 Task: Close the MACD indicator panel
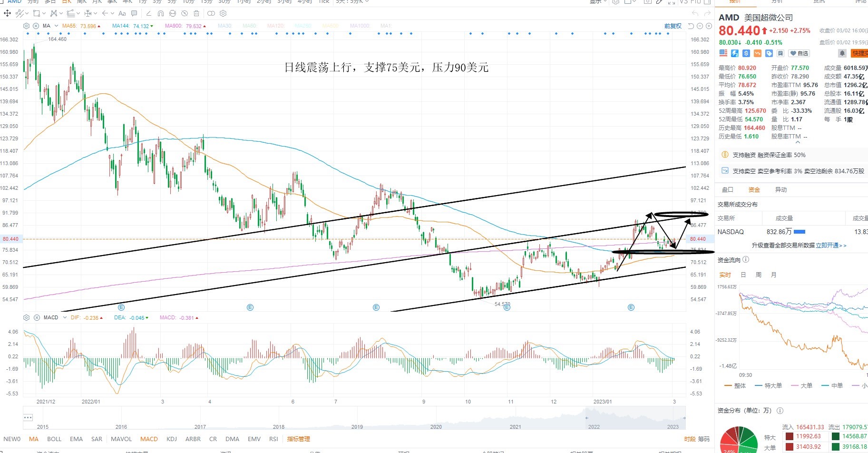tap(36, 317)
